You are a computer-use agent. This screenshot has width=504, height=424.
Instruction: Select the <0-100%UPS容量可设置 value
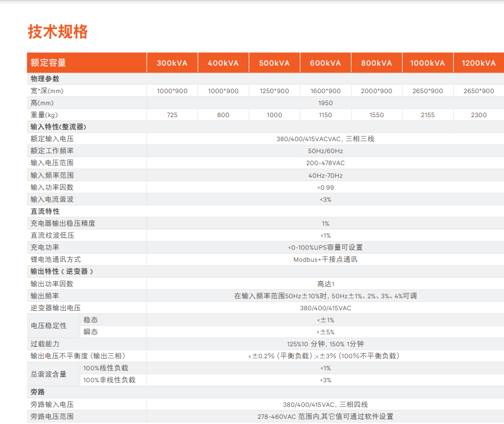pos(325,247)
